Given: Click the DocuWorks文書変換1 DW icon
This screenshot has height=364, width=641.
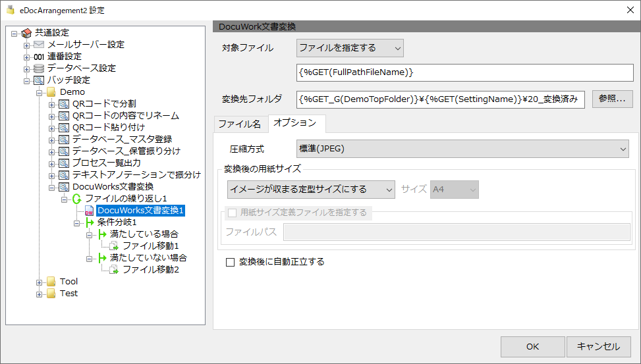Looking at the screenshot, I should 89,211.
